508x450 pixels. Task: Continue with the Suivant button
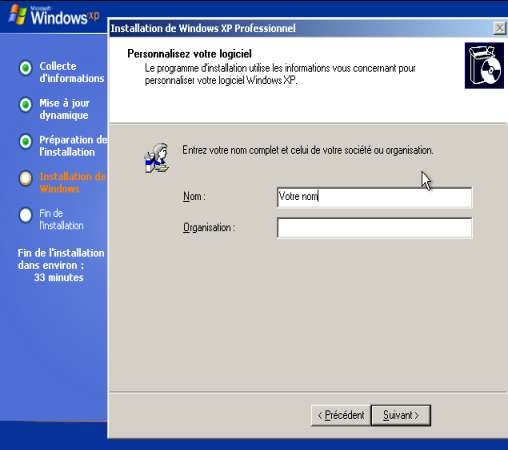coord(401,415)
